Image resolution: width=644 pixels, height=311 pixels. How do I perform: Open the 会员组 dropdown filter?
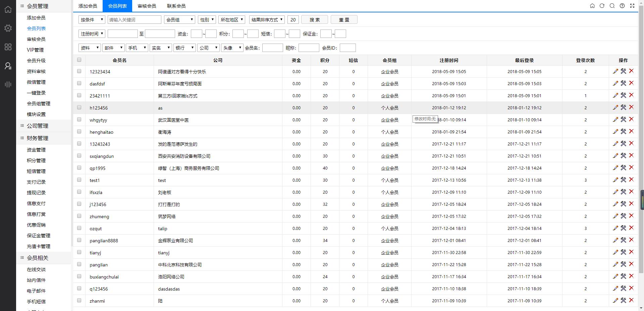coord(179,20)
